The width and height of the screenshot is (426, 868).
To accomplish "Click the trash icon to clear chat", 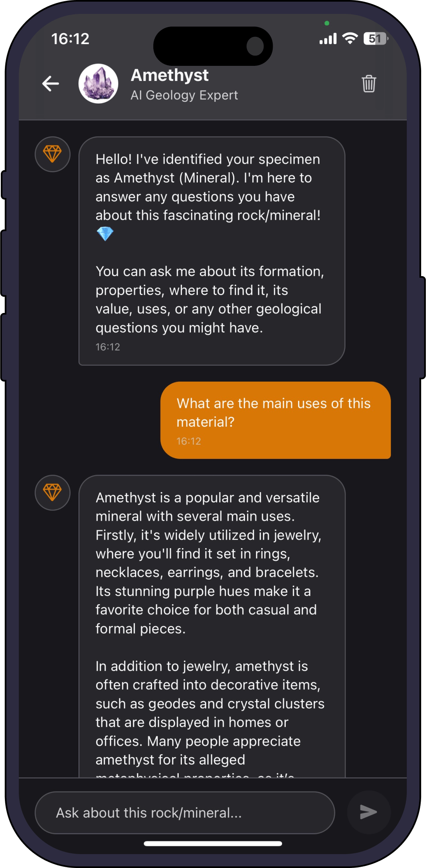I will point(369,84).
